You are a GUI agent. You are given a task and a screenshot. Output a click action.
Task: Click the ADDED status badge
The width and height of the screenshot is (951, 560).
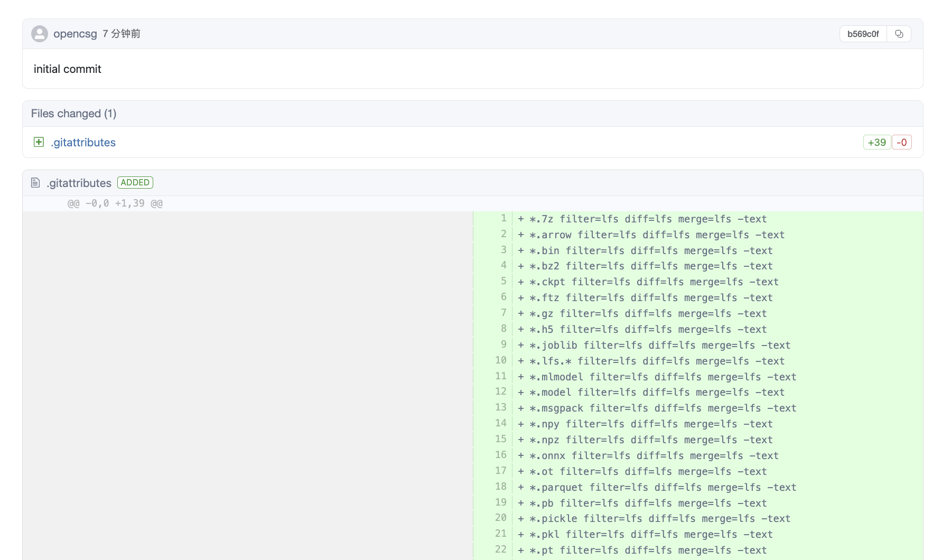coord(135,183)
